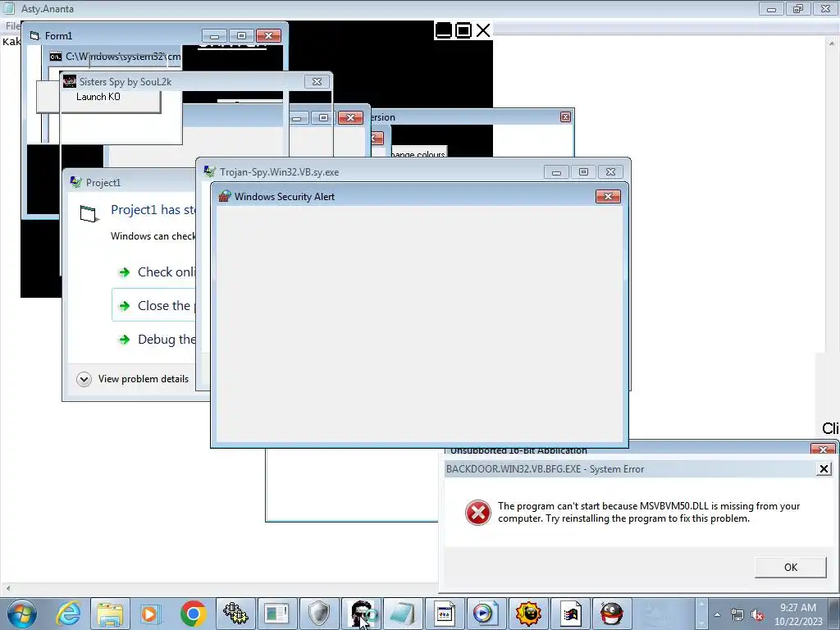Click the white minimize glyph on black window
Screen dimensions: 840x630
click(x=444, y=30)
